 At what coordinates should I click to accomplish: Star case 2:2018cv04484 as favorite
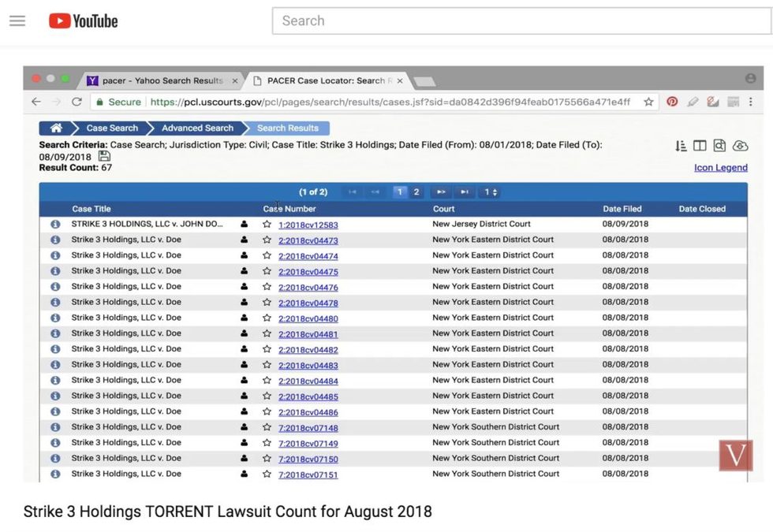267,380
